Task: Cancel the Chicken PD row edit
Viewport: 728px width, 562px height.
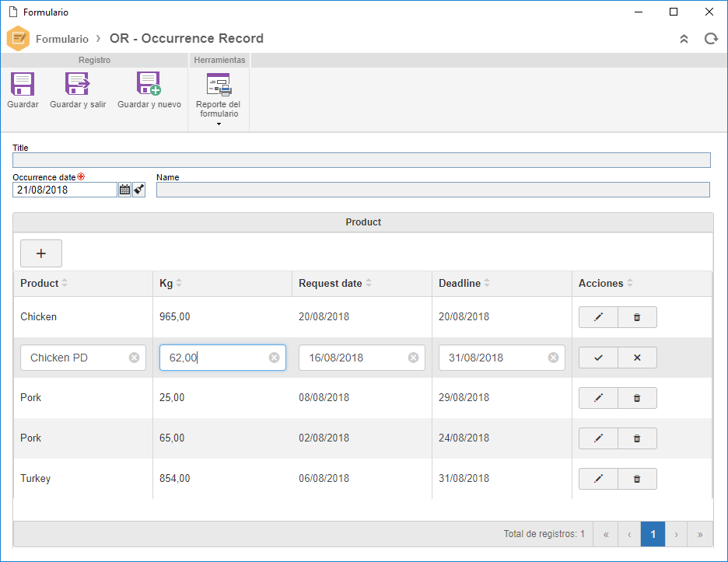Action: coord(637,358)
